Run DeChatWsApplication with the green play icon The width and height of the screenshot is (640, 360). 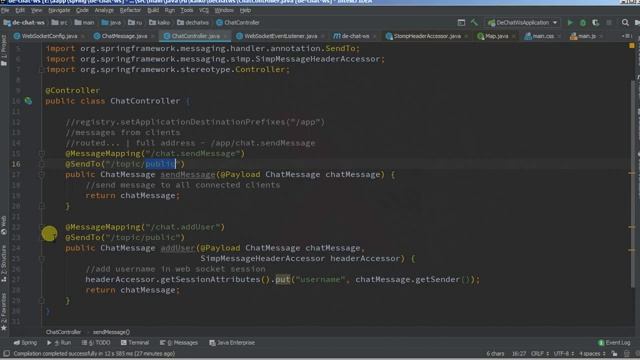click(x=570, y=23)
